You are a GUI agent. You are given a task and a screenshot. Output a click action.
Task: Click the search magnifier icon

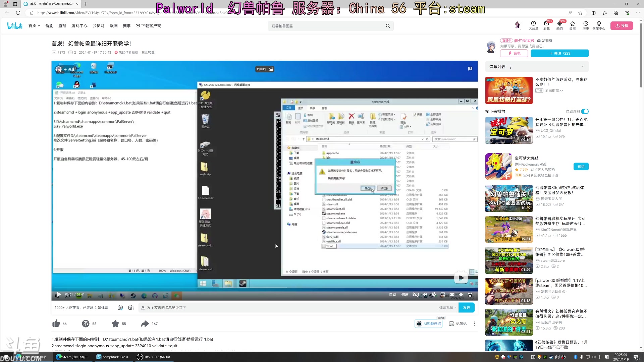(x=388, y=26)
